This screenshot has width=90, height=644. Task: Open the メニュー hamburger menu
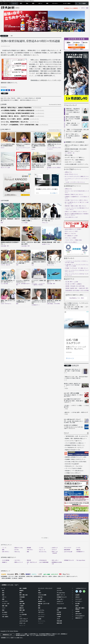click(x=5, y=4)
